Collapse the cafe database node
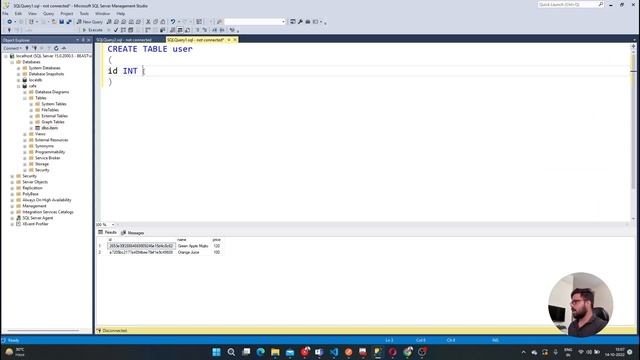 [x=18, y=86]
